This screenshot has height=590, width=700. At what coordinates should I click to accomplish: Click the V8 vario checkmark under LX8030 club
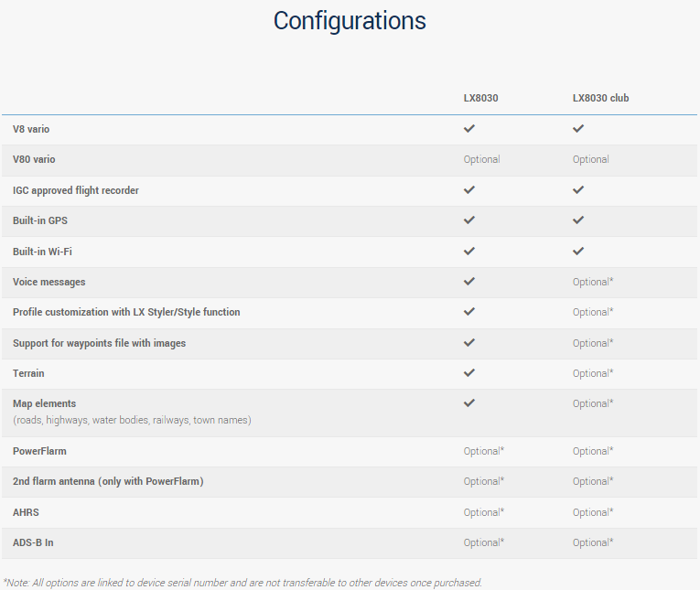[x=578, y=129]
